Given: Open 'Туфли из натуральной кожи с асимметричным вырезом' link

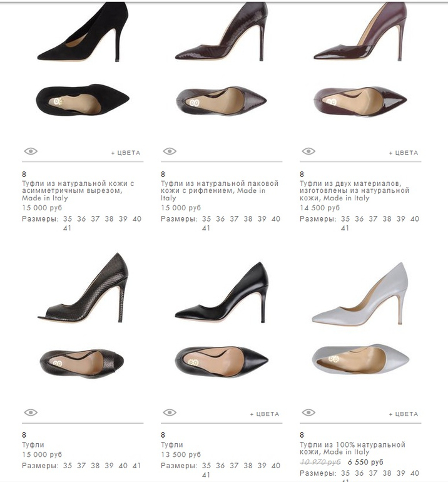Looking at the screenshot, I should point(78,191).
